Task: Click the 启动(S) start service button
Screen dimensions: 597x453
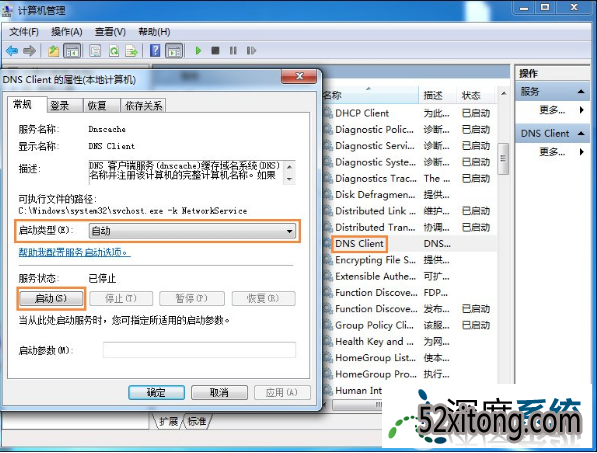Action: 51,298
